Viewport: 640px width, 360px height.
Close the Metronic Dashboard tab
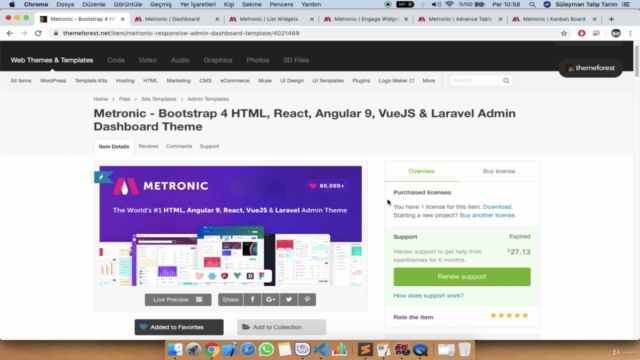(217, 19)
